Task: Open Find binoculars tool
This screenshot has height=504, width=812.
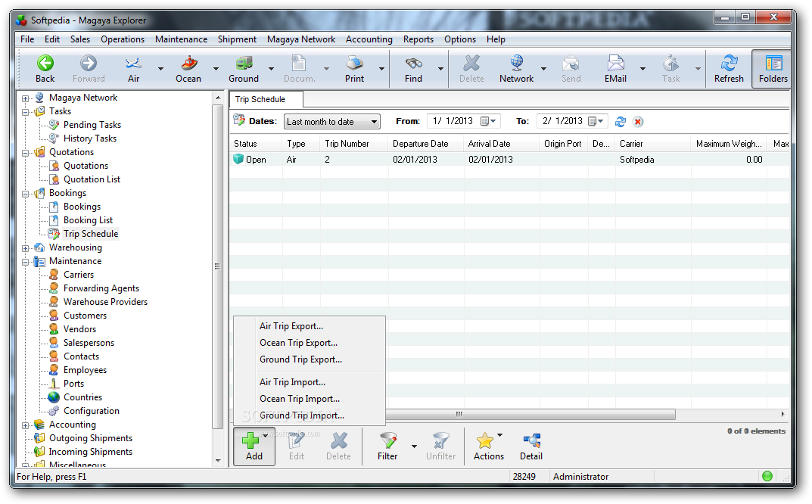Action: 413,69
